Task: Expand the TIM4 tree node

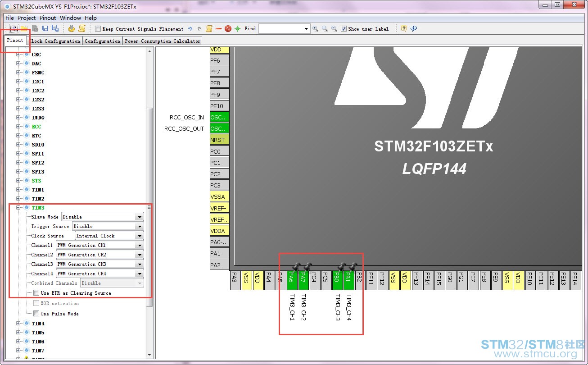Action: click(x=18, y=324)
